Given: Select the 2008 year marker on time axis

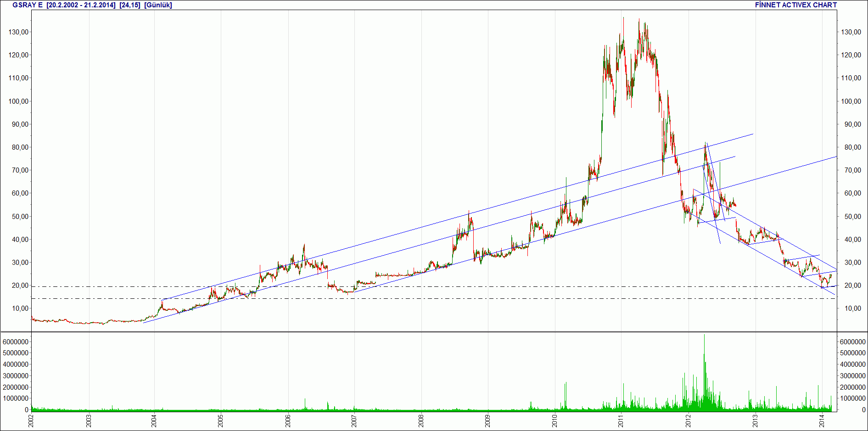Looking at the screenshot, I should 421,421.
